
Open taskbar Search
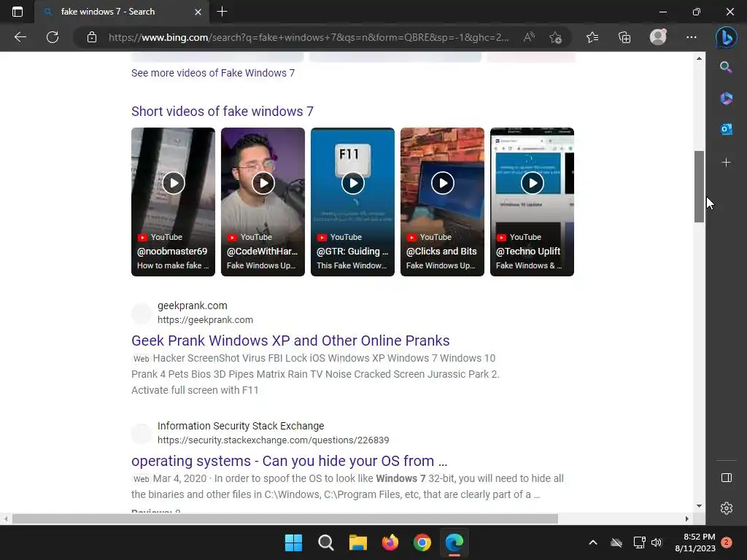[x=326, y=542]
